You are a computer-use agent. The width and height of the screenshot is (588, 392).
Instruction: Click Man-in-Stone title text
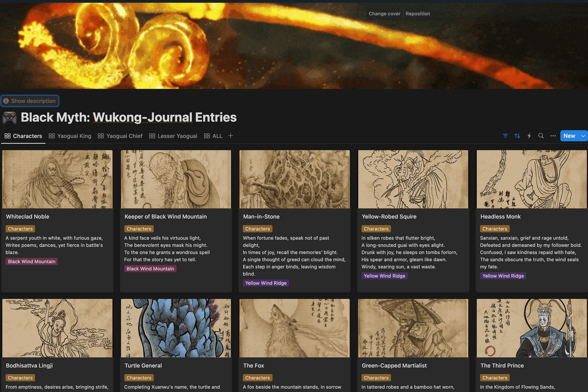261,216
